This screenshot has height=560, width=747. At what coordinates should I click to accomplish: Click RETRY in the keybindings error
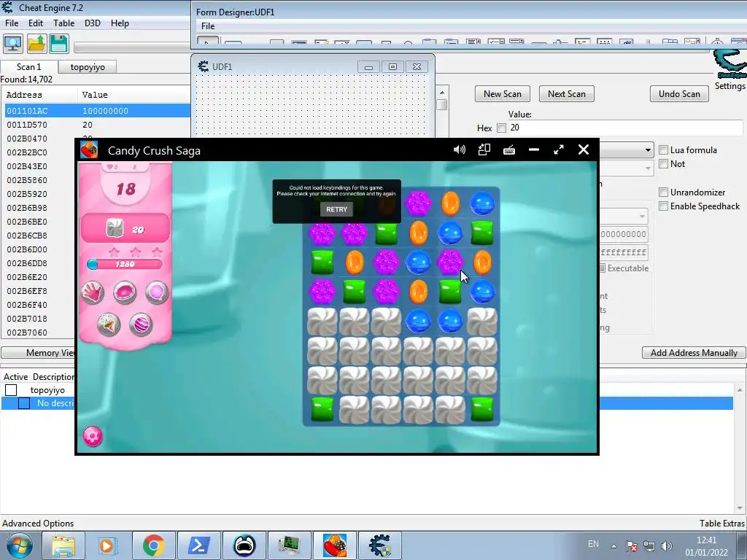tap(337, 209)
